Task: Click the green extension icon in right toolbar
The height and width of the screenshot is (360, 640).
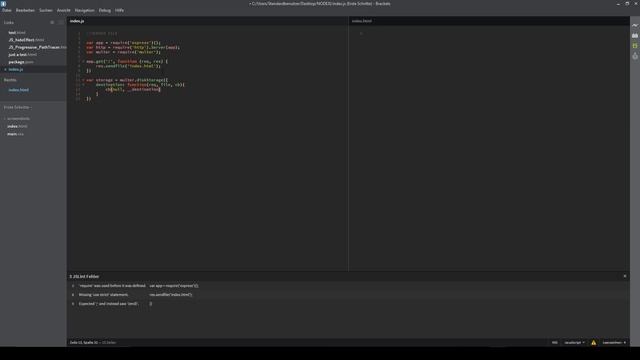Action: (x=635, y=46)
